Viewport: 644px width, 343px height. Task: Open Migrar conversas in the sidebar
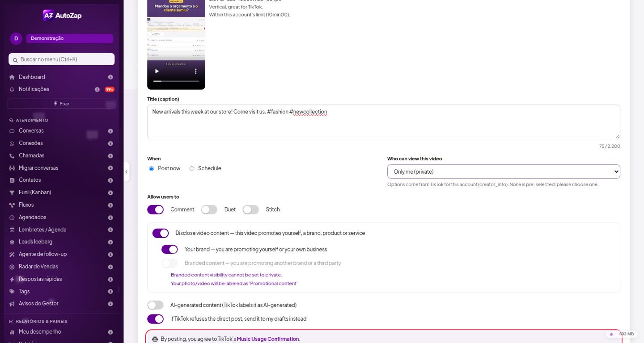(38, 168)
